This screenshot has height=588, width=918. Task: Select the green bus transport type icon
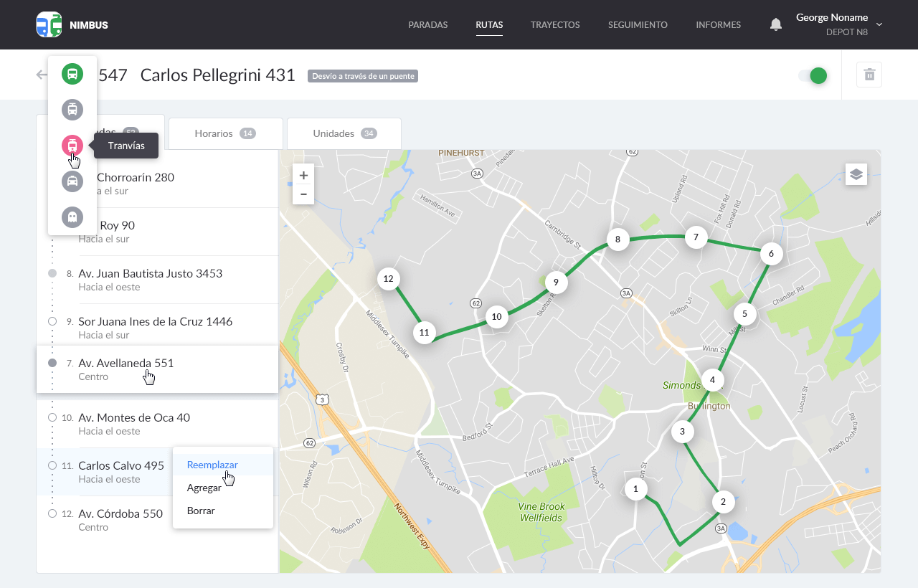[72, 74]
